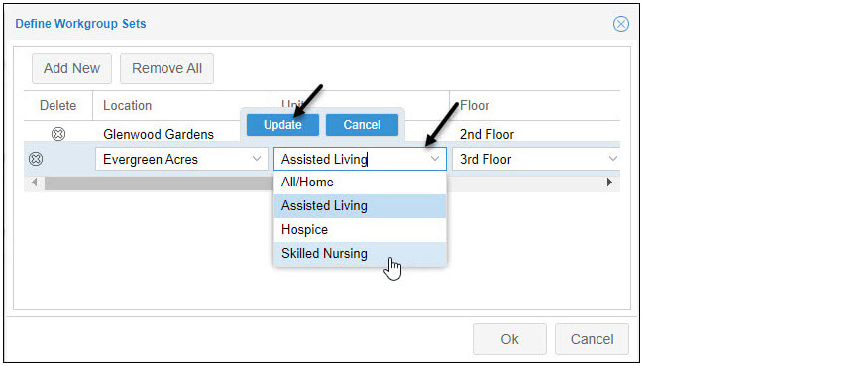Close the Define Workgroup Sets dialog
The height and width of the screenshot is (366, 868).
(621, 24)
